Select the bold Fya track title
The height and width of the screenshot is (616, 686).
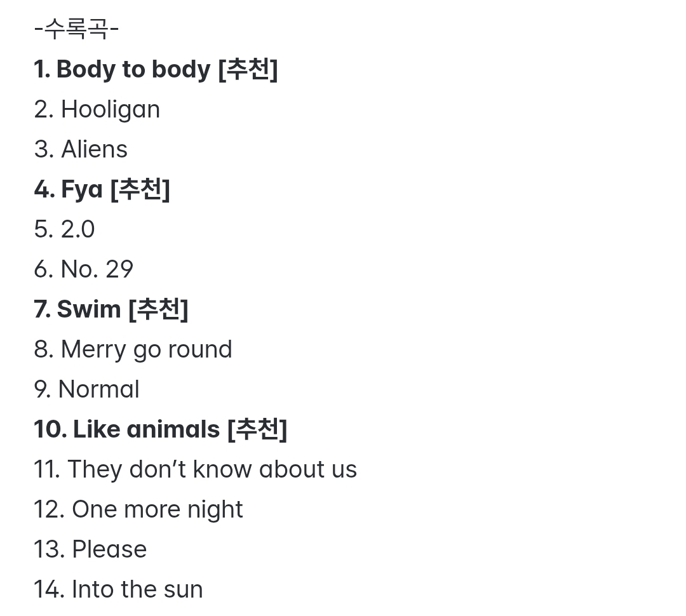tap(82, 189)
